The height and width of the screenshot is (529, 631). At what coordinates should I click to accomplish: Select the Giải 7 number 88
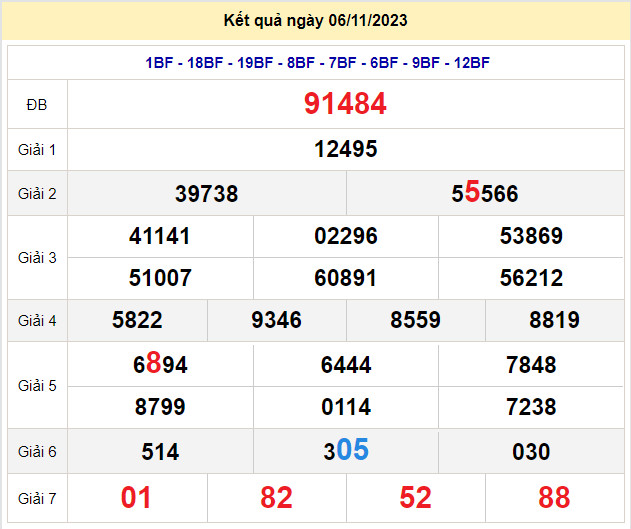point(555,498)
